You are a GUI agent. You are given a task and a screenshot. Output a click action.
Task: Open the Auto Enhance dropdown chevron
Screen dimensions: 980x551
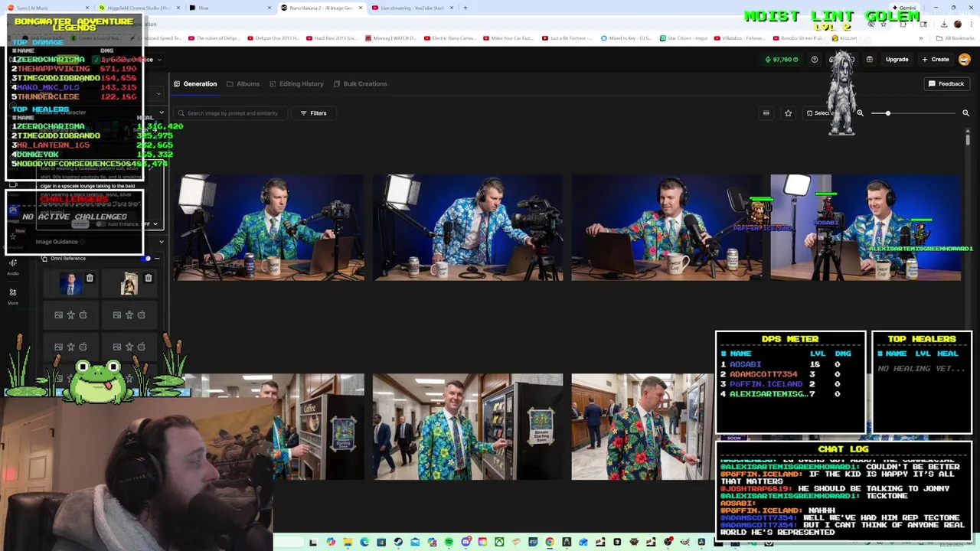[155, 224]
